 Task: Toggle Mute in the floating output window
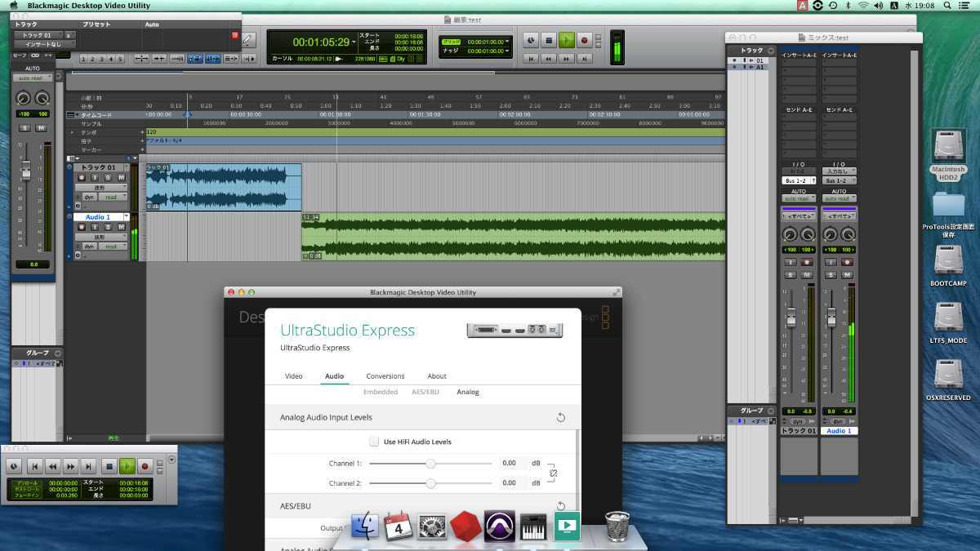tap(39, 128)
